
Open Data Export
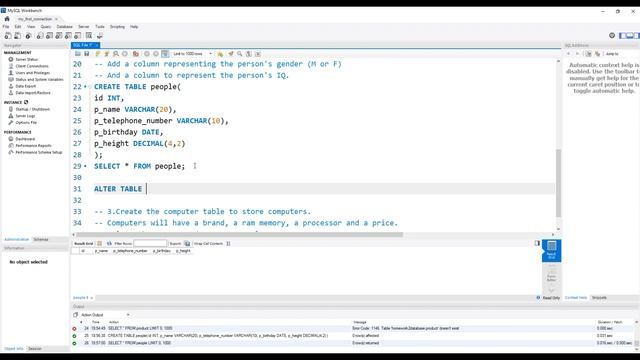point(26,86)
